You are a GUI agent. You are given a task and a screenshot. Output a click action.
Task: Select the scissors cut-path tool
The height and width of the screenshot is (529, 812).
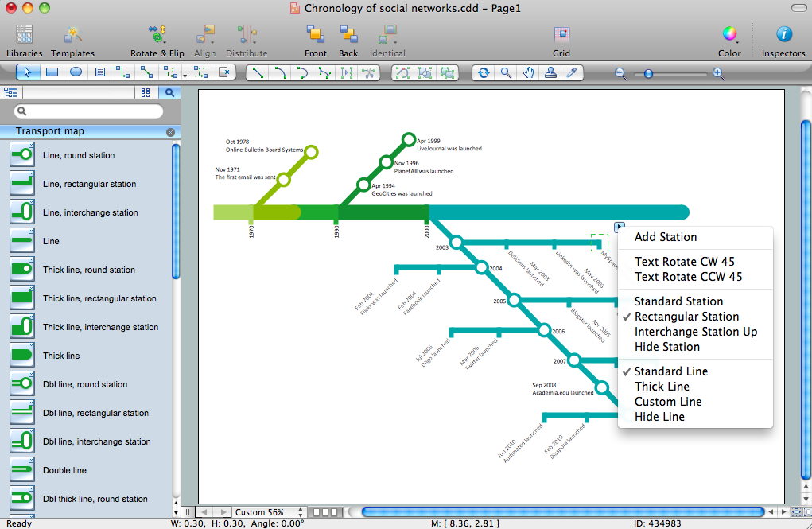coord(369,72)
